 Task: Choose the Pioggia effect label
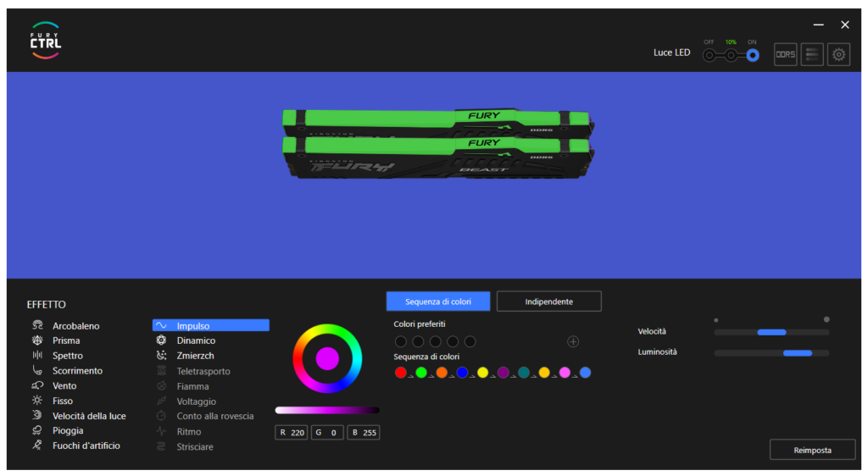[68, 430]
